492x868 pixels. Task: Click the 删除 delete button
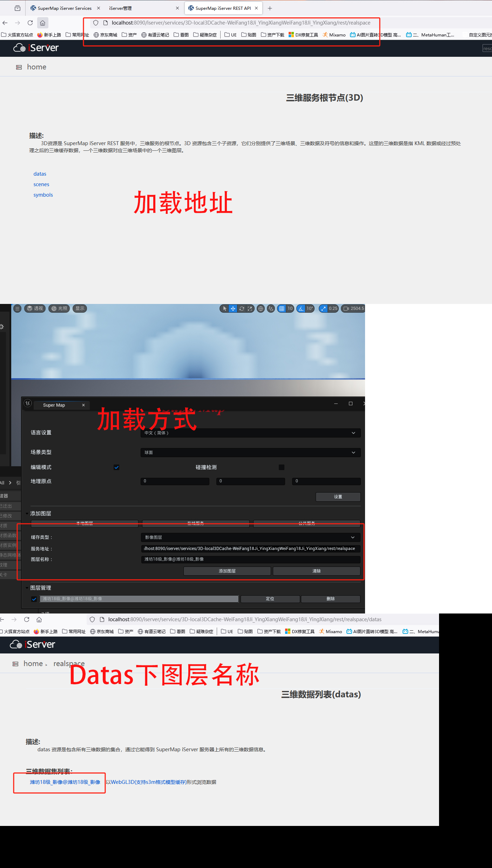331,599
